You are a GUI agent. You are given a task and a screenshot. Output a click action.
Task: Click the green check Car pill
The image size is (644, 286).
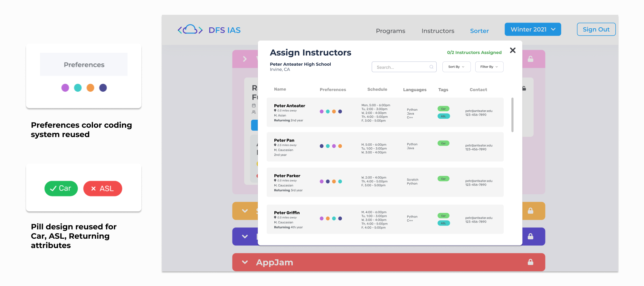click(61, 189)
